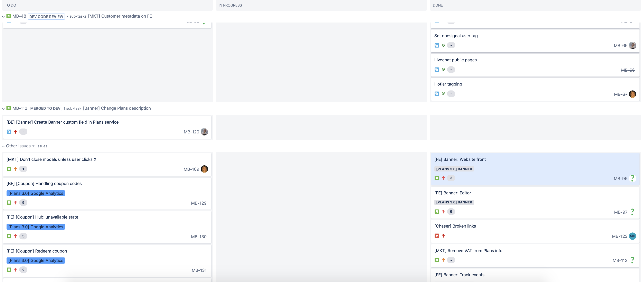Click unassigned question mark avatar on MB-96
Image resolution: width=644 pixels, height=282 pixels.
tap(633, 178)
